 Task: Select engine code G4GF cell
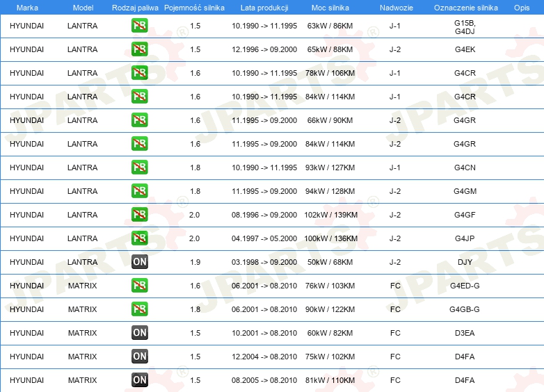(x=465, y=215)
